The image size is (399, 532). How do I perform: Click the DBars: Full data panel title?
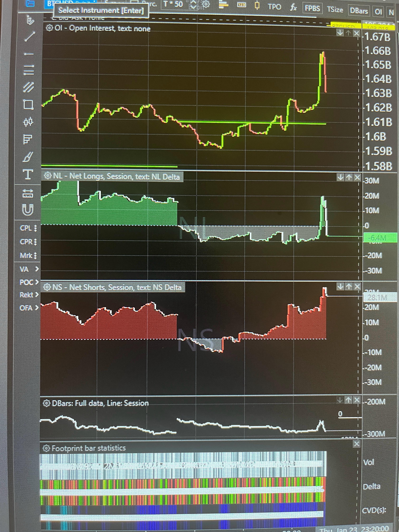(100, 403)
